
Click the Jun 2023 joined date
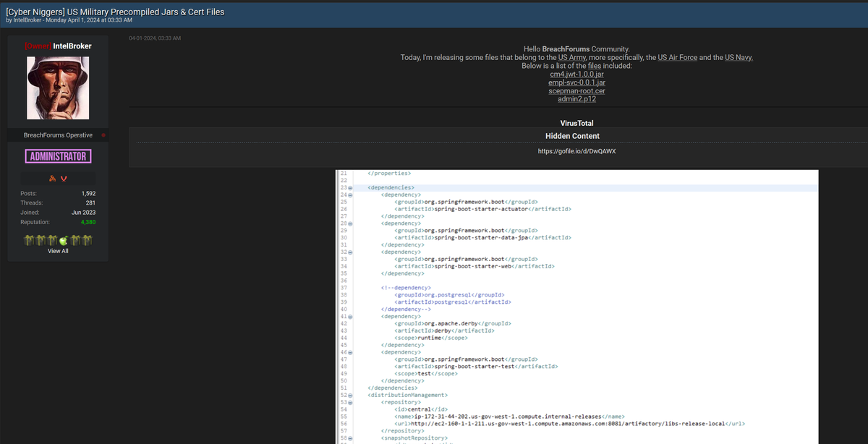click(x=84, y=213)
